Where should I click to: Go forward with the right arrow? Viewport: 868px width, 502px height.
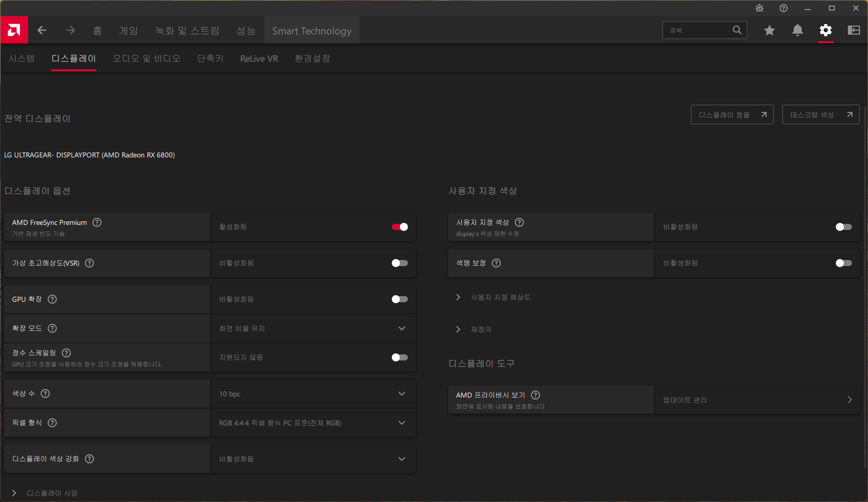pyautogui.click(x=70, y=31)
